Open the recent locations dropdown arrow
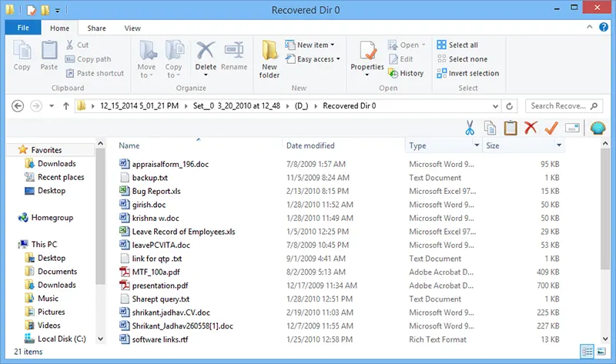The image size is (616, 364). tap(52, 106)
